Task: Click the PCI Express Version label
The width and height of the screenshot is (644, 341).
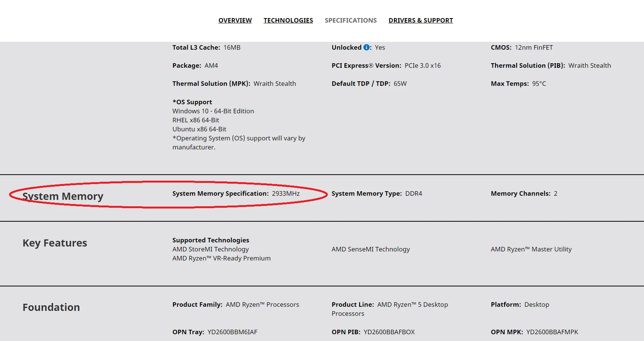Action: pos(366,65)
